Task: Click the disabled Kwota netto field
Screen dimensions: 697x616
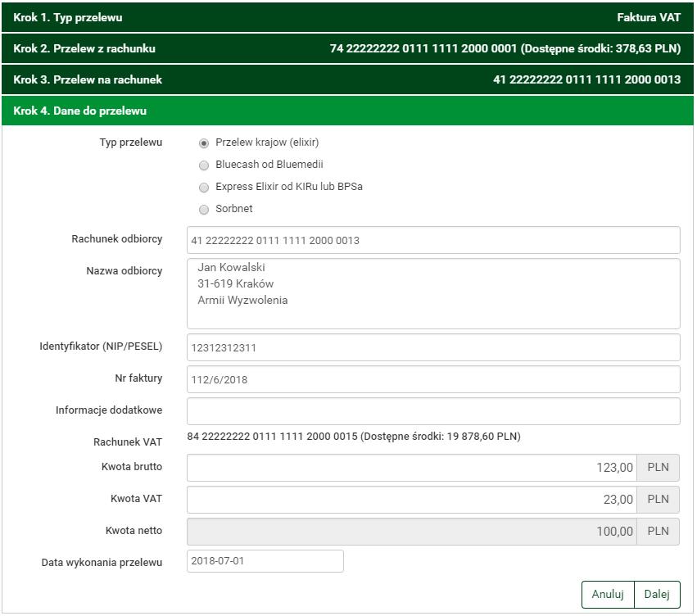Action: [x=412, y=532]
